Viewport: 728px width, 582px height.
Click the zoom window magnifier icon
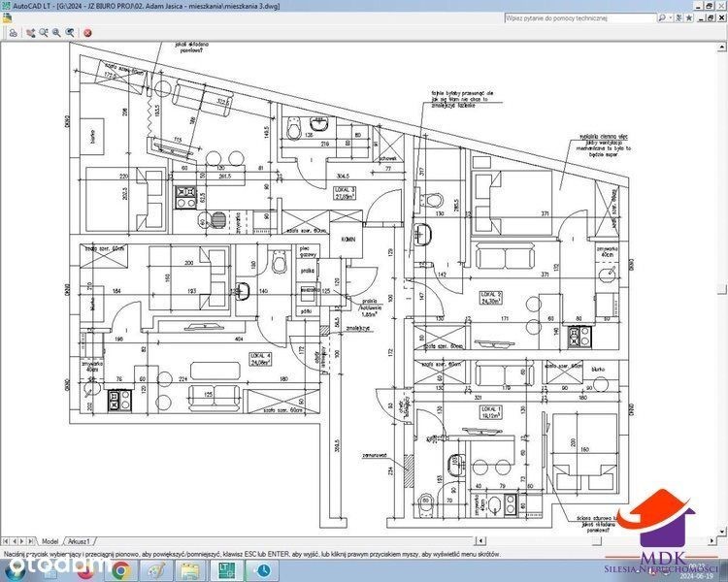(x=56, y=32)
